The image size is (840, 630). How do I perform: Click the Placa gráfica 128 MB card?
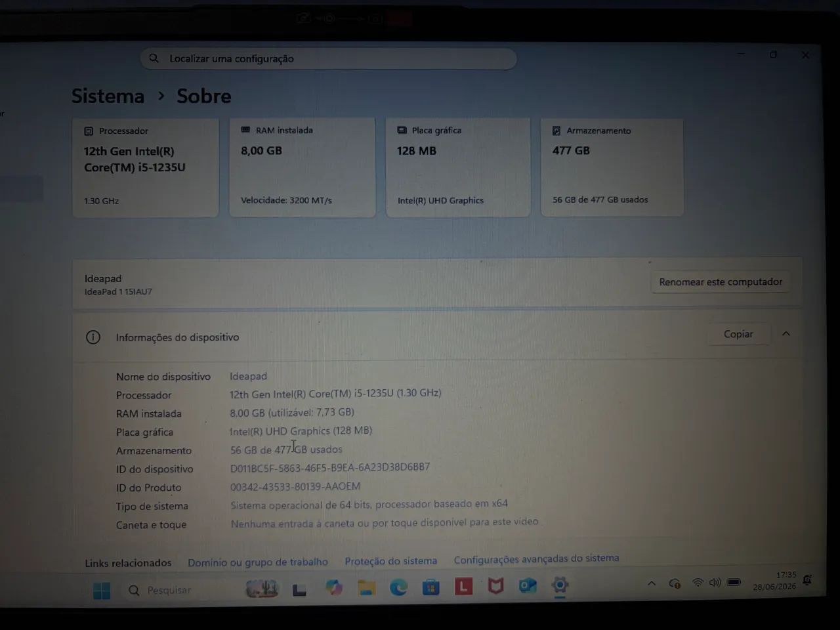coord(457,167)
